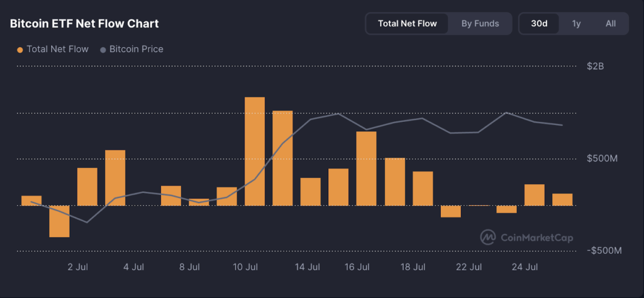Toggle the Total Net Flow legend series
The width and height of the screenshot is (644, 298).
[x=53, y=49]
